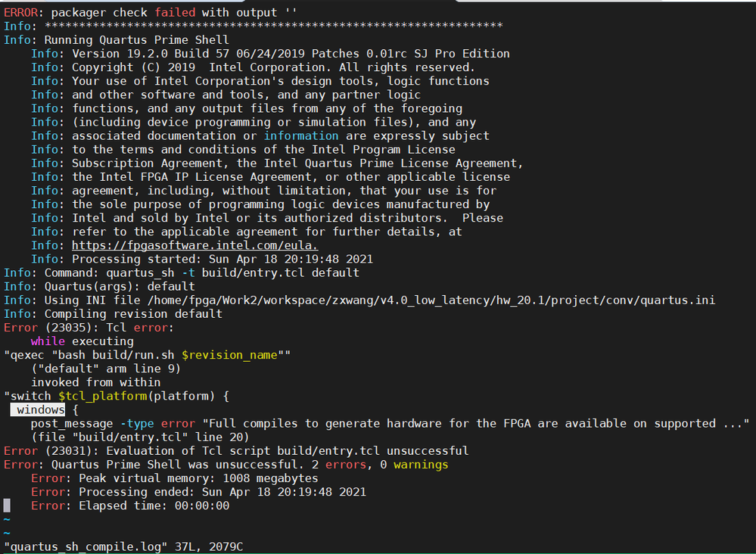Viewport: 756px width, 554px height.
Task: Click the "Quartus(args): default" line
Action: pyautogui.click(x=99, y=286)
